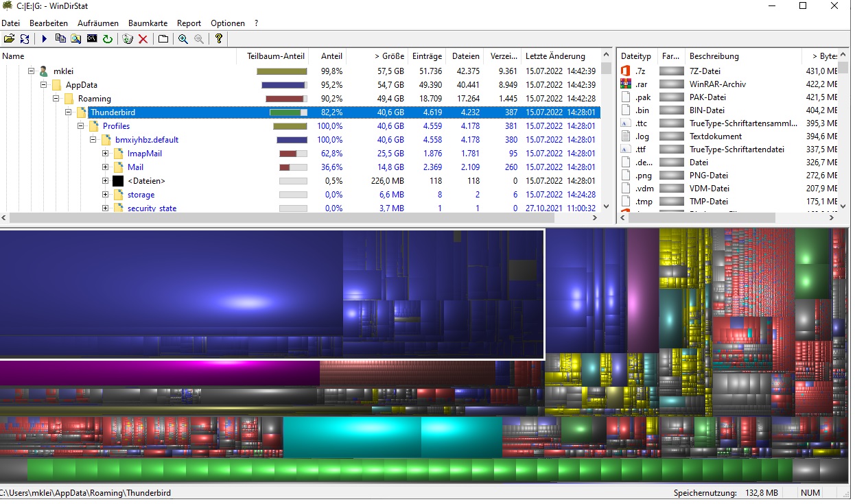855x504 pixels.
Task: Click the user icon beside mklei
Action: (x=43, y=71)
